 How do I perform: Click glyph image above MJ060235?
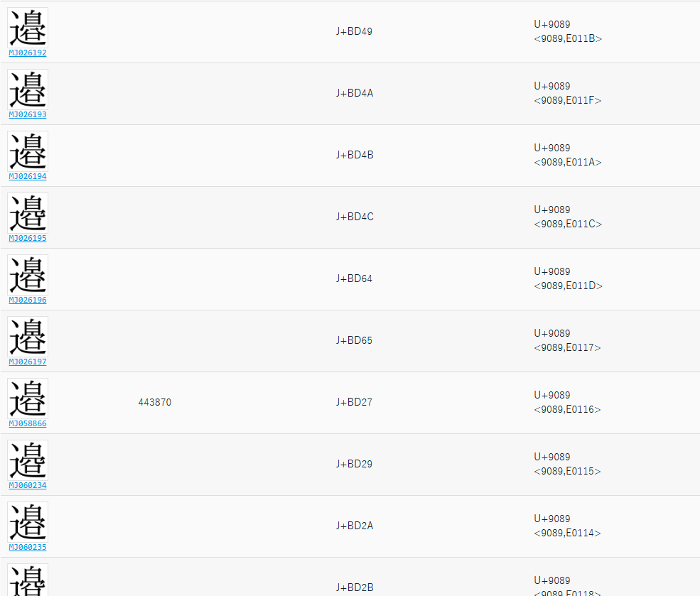point(28,522)
